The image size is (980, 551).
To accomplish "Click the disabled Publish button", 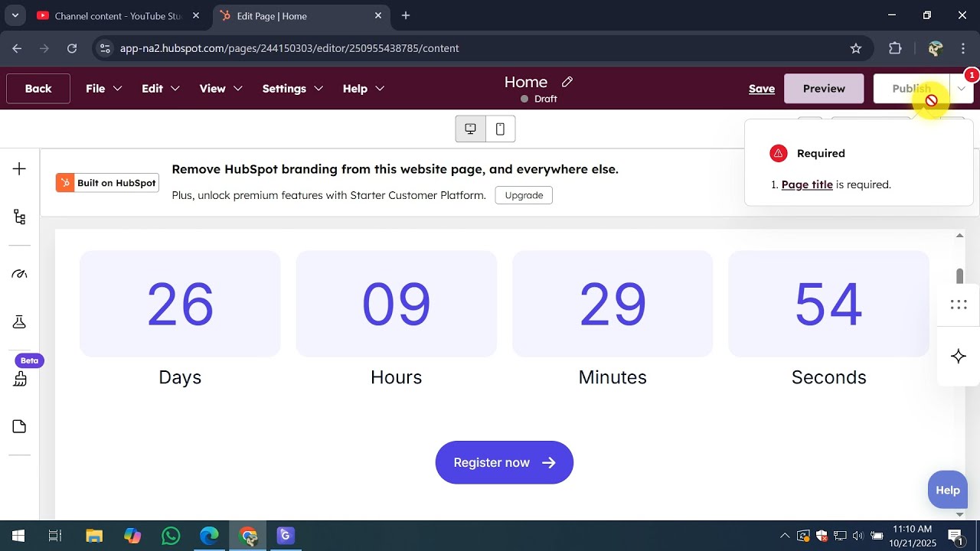I will [x=911, y=89].
